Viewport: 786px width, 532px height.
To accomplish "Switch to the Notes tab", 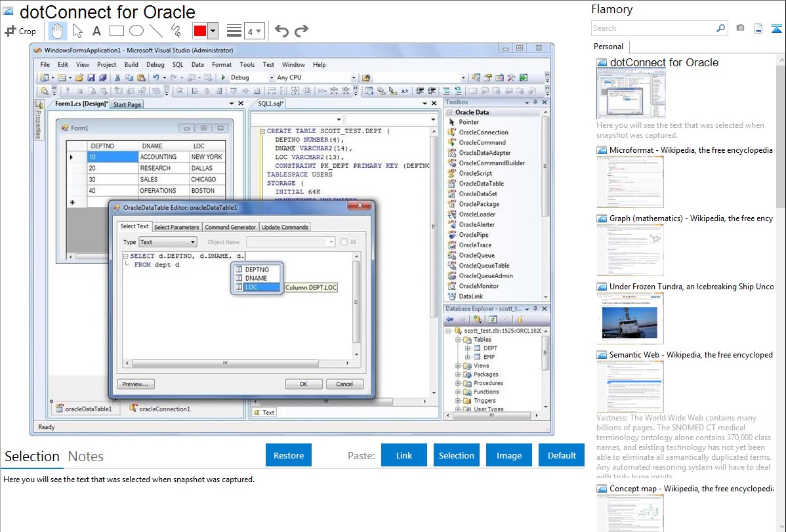I will coord(86,457).
